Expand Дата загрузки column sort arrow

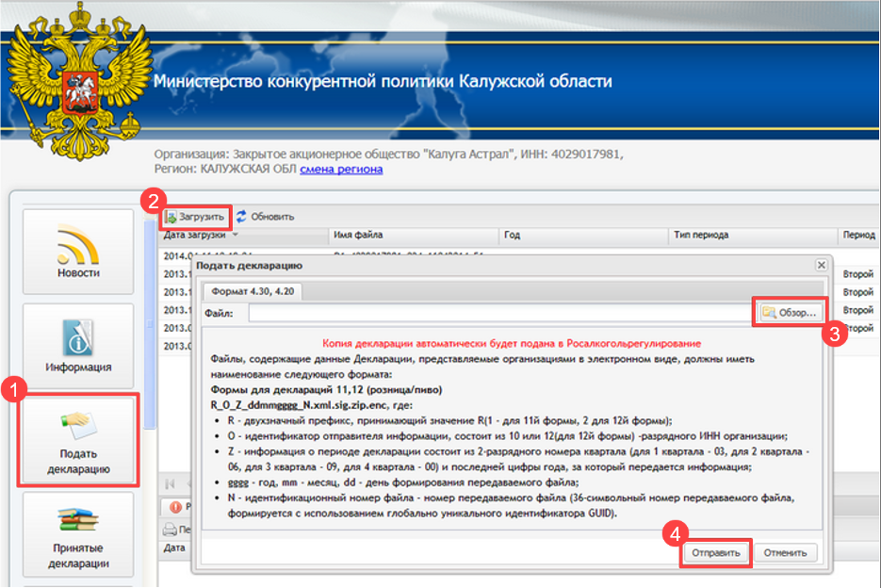(x=236, y=235)
